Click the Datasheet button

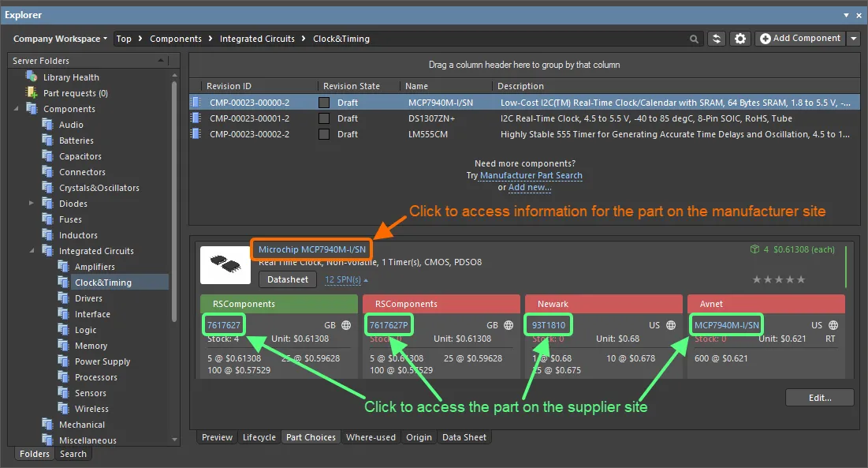click(x=287, y=279)
